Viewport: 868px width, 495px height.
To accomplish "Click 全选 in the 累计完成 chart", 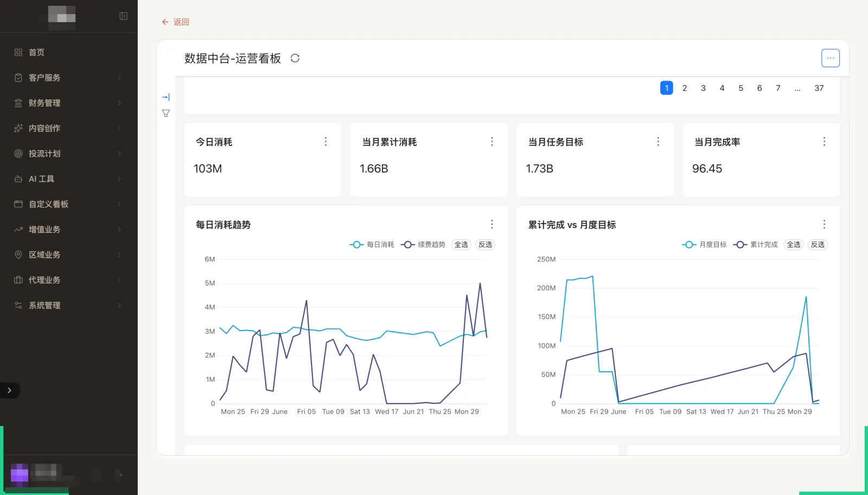I will [794, 245].
